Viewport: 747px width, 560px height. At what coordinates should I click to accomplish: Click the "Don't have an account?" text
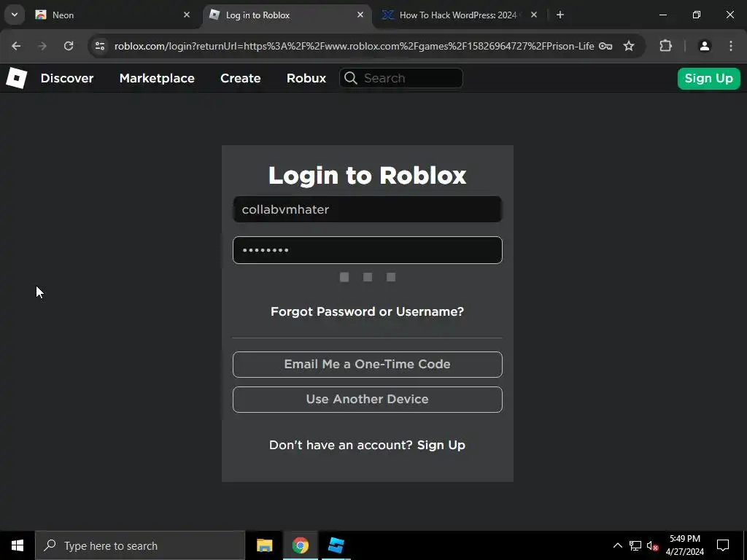coord(341,445)
